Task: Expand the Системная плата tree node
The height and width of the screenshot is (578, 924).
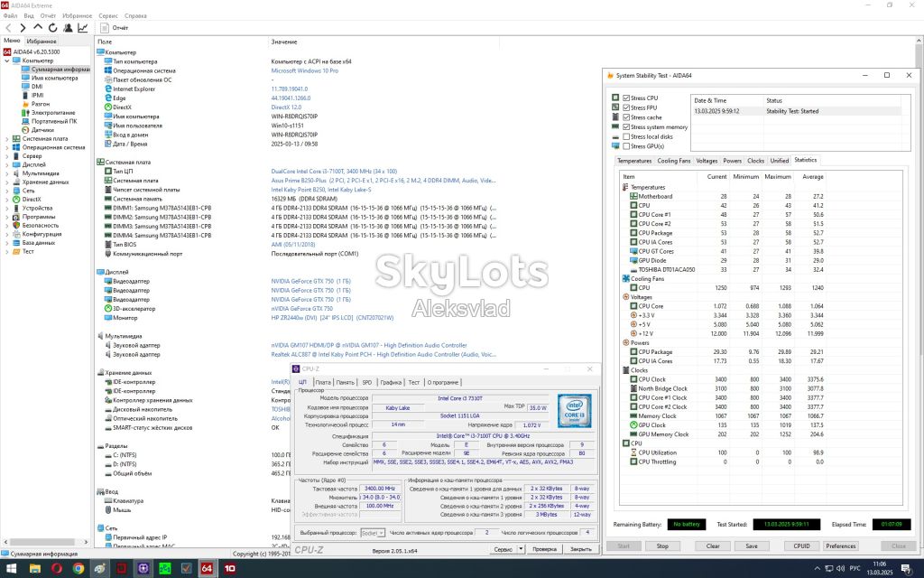Action: coord(7,138)
